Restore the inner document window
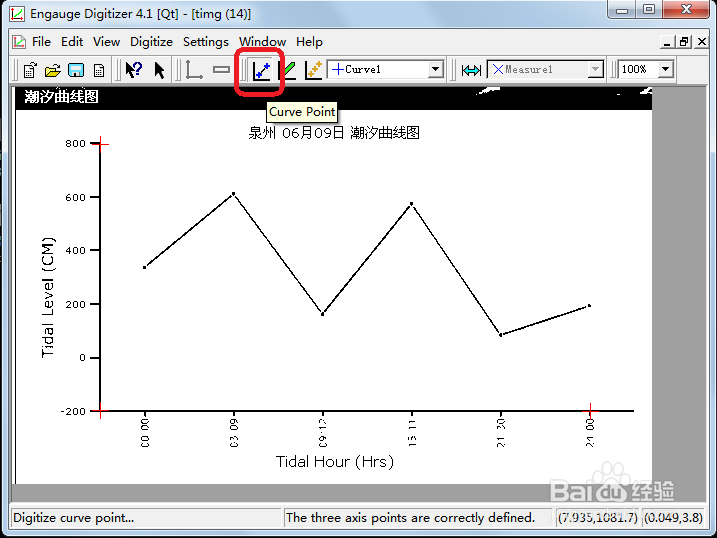The image size is (717, 538). (684, 42)
